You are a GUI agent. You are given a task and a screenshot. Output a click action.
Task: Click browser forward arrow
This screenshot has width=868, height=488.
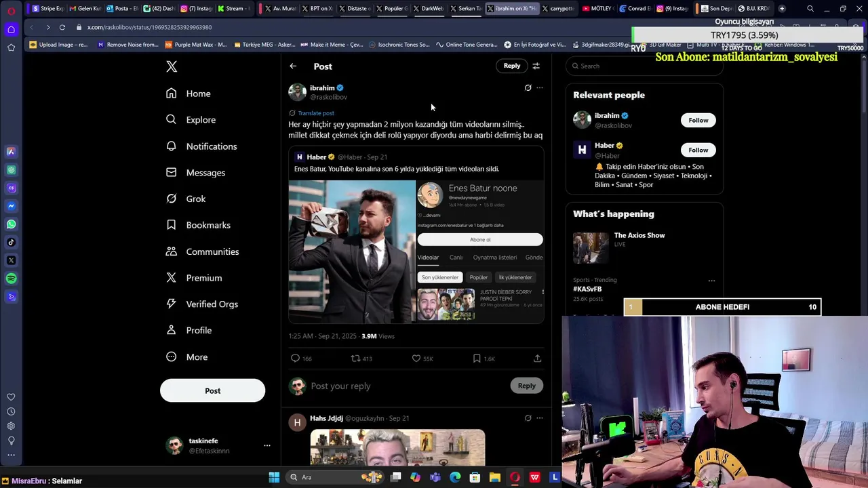[x=47, y=27]
